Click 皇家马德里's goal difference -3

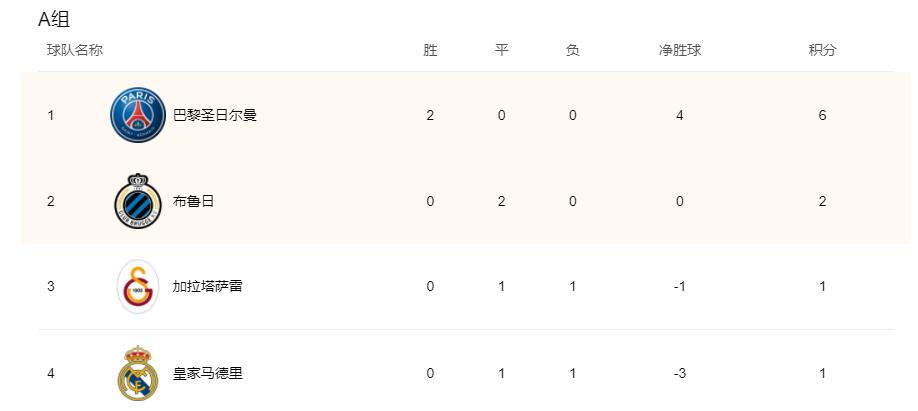pyautogui.click(x=680, y=374)
